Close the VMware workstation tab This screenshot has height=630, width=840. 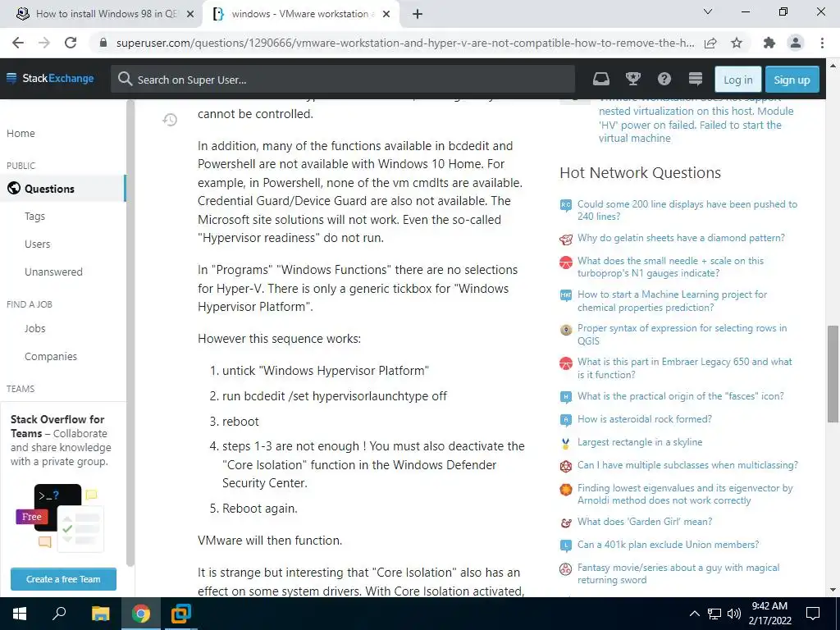[x=386, y=15]
